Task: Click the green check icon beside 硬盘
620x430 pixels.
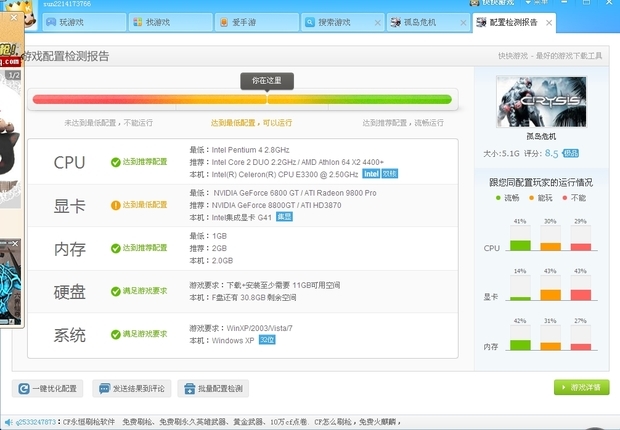Action: [x=115, y=292]
